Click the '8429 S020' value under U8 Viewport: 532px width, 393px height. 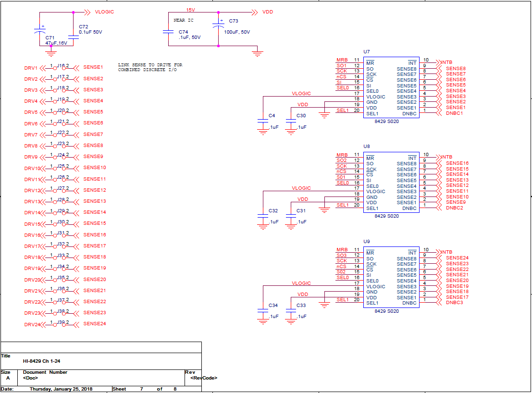point(387,216)
